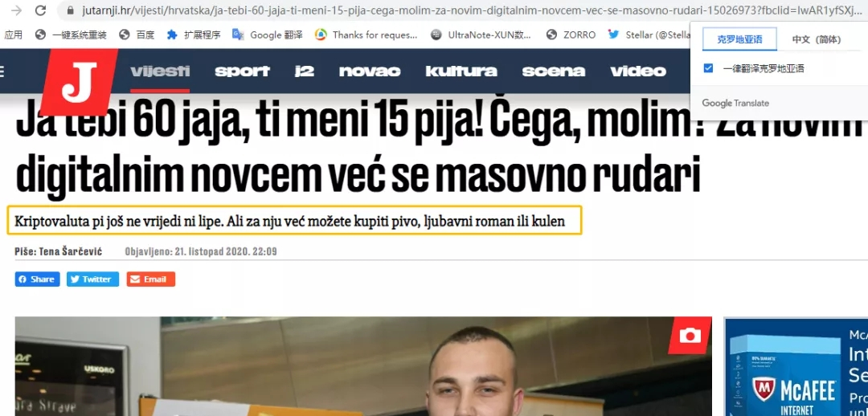
Task: Toggle the 一律翻译克罗地亚语 checkbox
Action: [x=708, y=68]
